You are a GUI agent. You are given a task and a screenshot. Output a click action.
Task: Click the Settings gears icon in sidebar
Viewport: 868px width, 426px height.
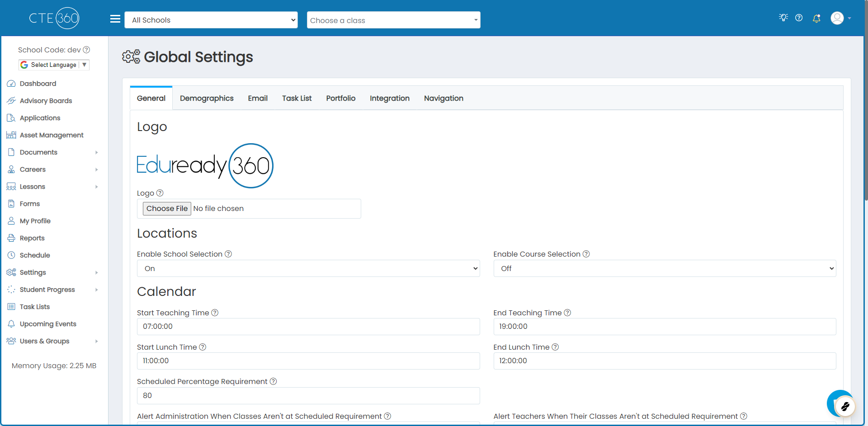(11, 272)
